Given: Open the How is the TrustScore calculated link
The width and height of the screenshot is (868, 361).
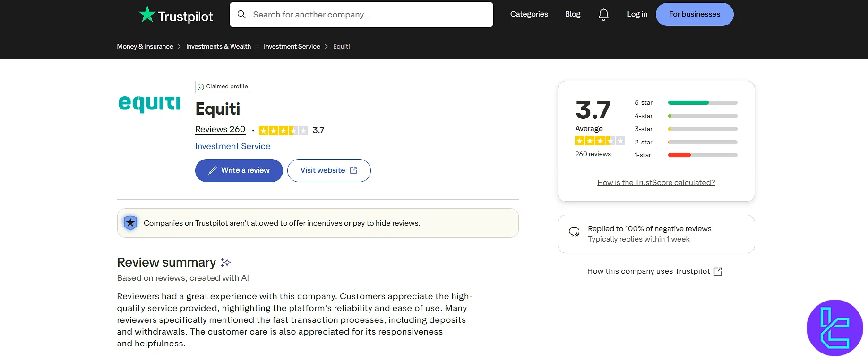Looking at the screenshot, I should click(656, 182).
